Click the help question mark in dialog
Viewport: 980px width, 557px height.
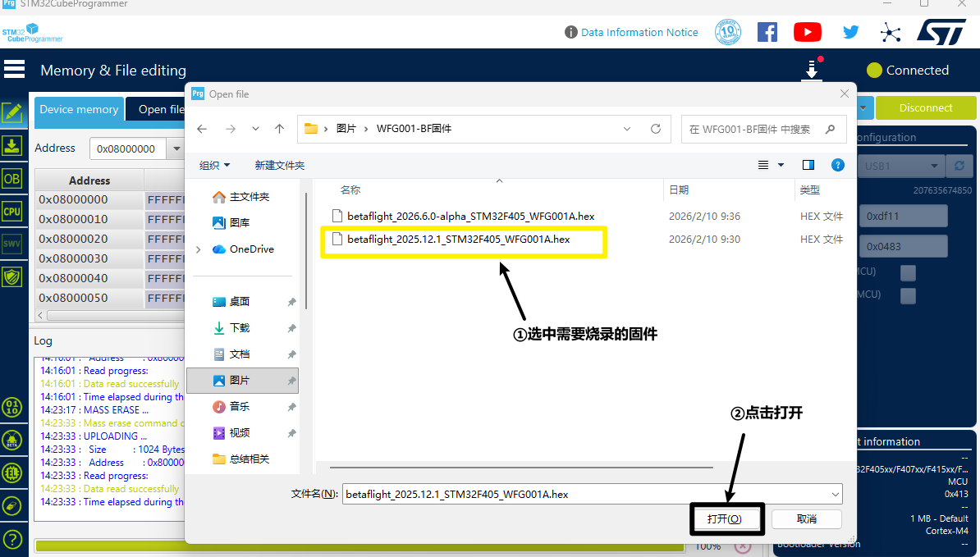837,165
